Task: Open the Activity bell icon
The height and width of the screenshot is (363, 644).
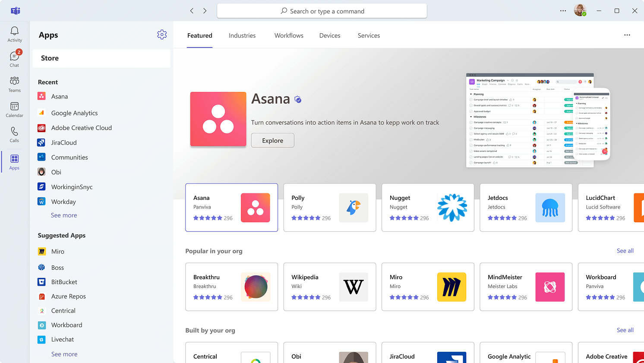Action: point(15,34)
